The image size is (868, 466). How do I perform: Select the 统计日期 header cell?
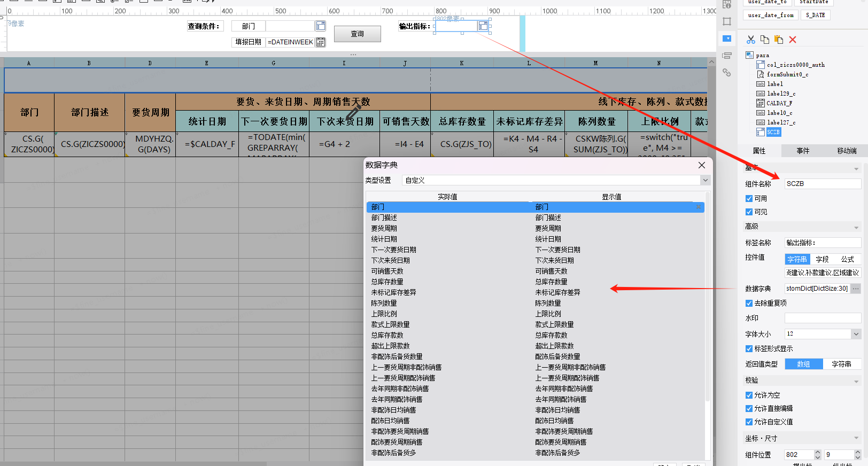point(207,121)
